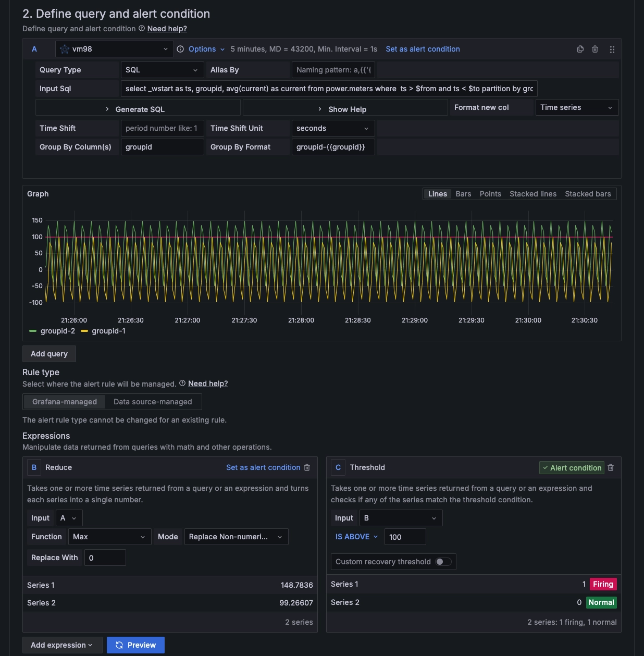Screen dimensions: 644x656
Task: Delete the Reduce expression B
Action: click(x=307, y=467)
